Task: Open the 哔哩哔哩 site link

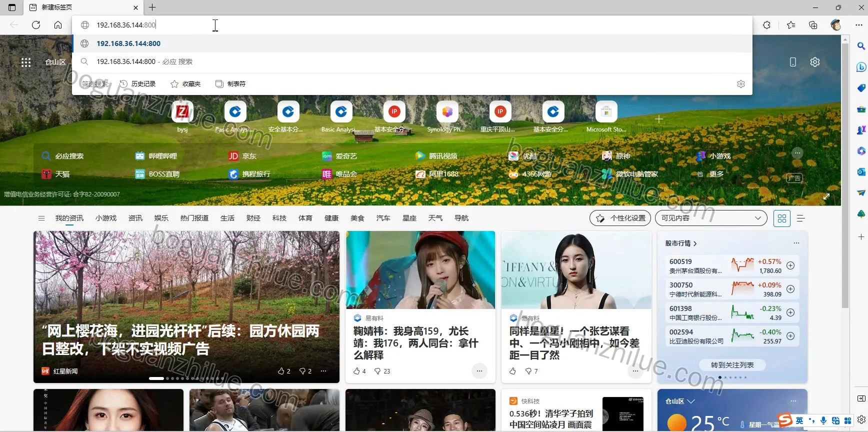Action: [156, 156]
